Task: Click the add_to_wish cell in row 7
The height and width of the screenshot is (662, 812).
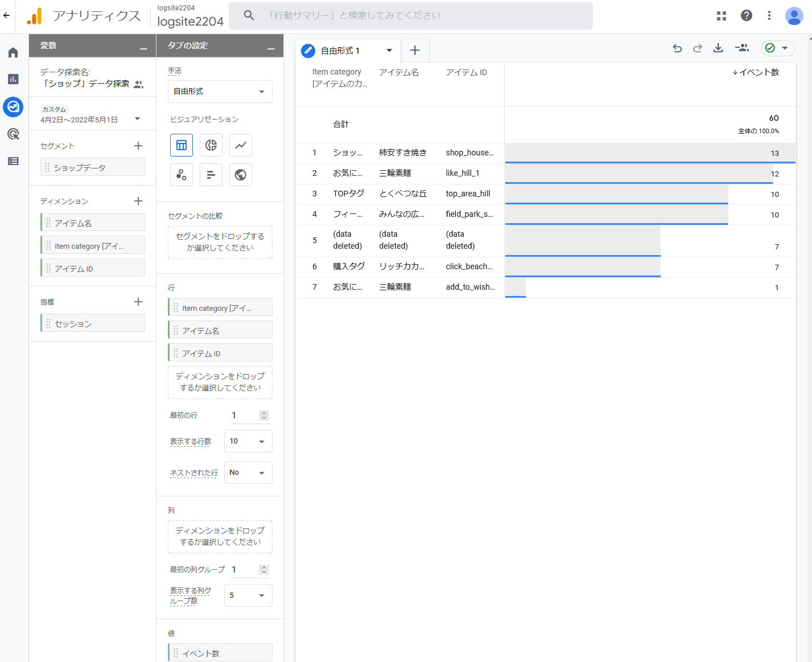Action: tap(471, 287)
